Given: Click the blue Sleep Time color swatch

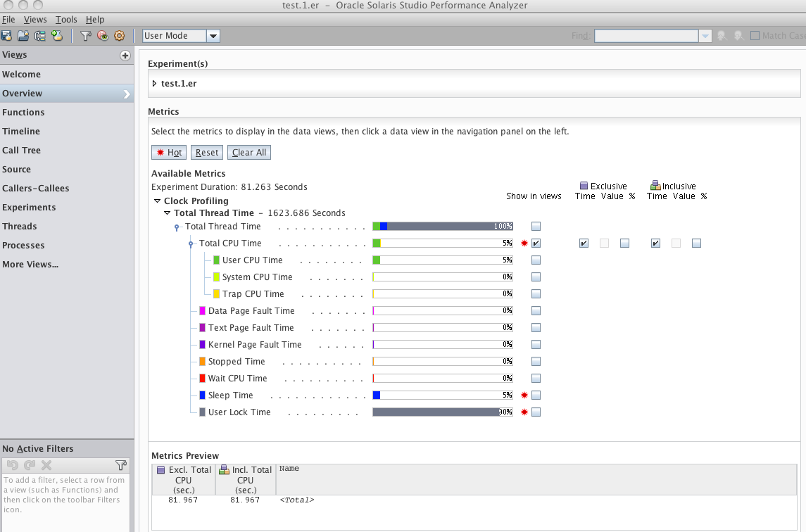Looking at the screenshot, I should tap(203, 395).
